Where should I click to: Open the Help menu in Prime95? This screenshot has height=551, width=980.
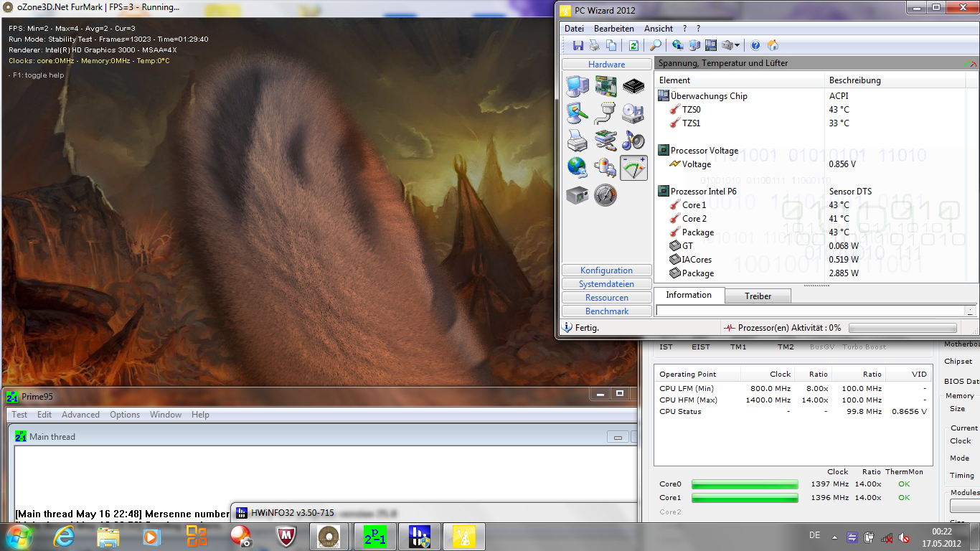coord(200,415)
